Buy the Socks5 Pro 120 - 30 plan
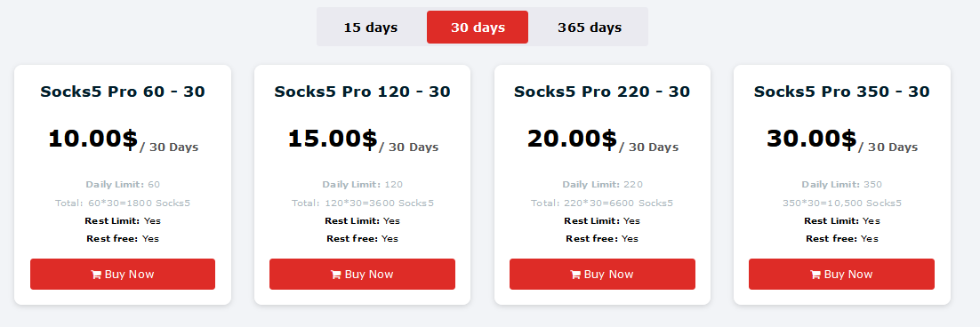 click(x=362, y=274)
